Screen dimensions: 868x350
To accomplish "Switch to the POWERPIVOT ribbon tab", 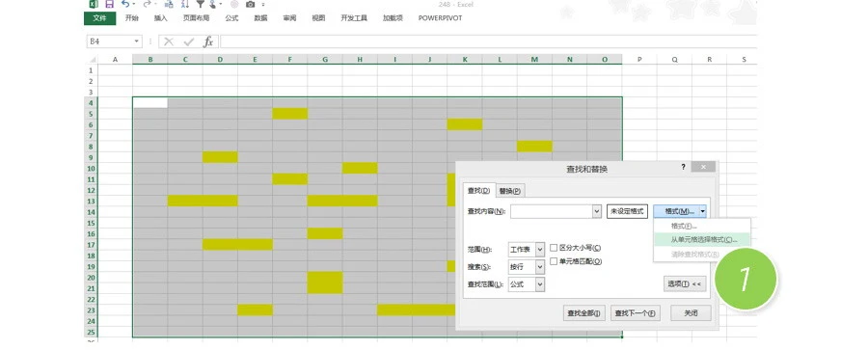I will (440, 18).
